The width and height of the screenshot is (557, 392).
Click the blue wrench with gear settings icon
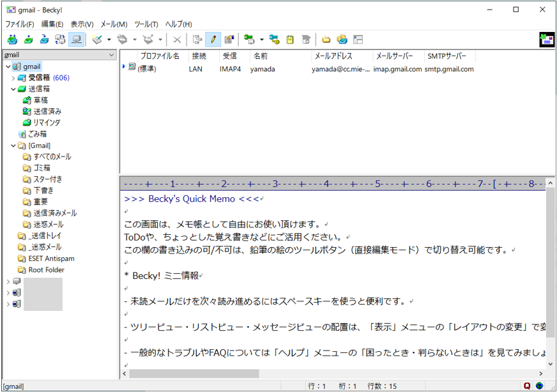pos(274,40)
